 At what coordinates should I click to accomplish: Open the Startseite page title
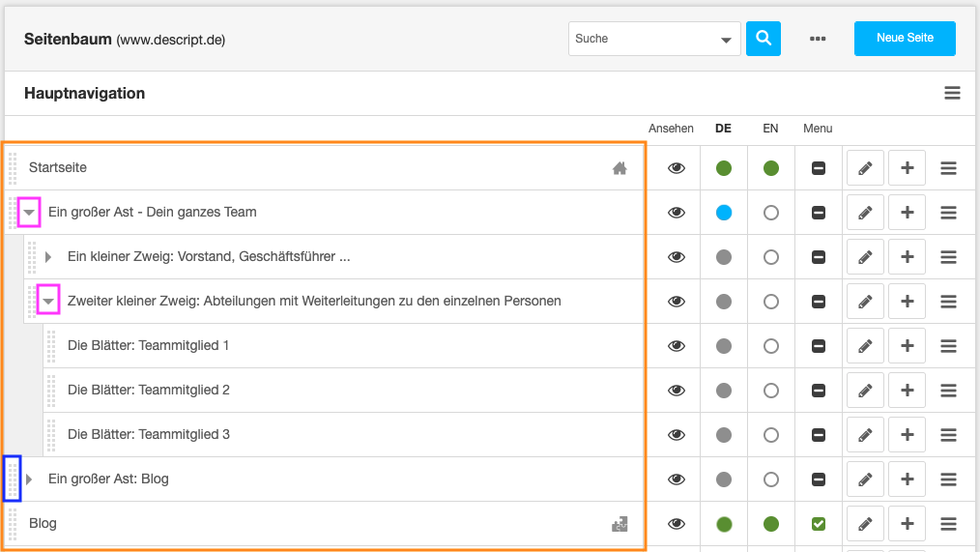click(x=57, y=167)
